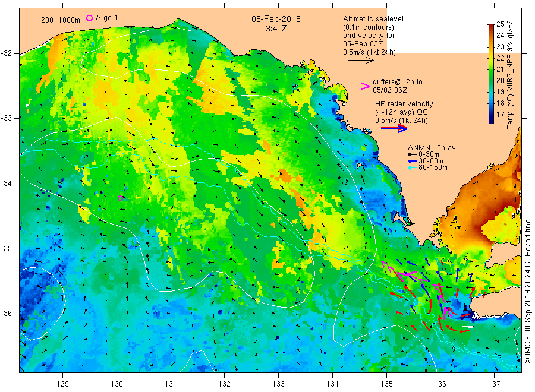The image size is (535, 392).
Task: Click the '137' longitude axis label
Action: (x=494, y=384)
